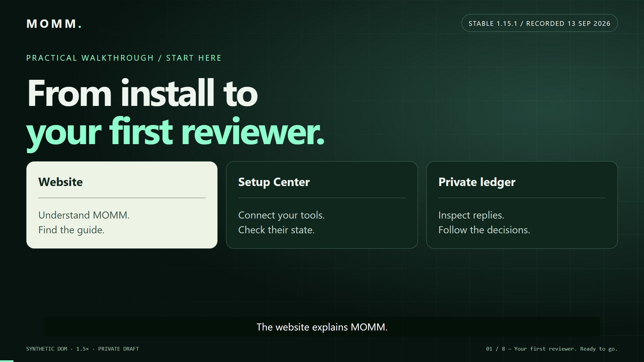
Task: Click the STABLE 1.15.1 version badge
Action: [x=539, y=23]
